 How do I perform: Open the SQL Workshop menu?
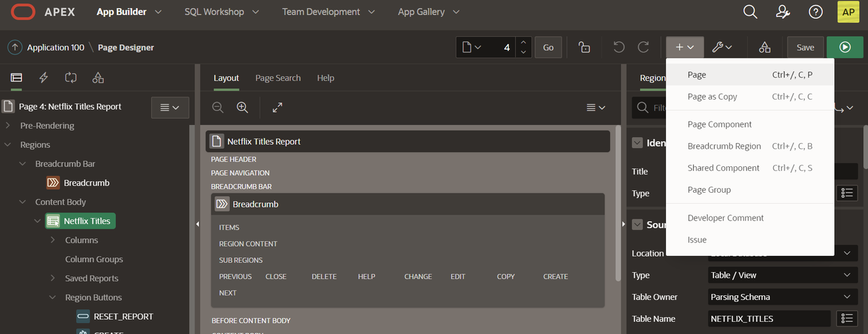pyautogui.click(x=222, y=12)
